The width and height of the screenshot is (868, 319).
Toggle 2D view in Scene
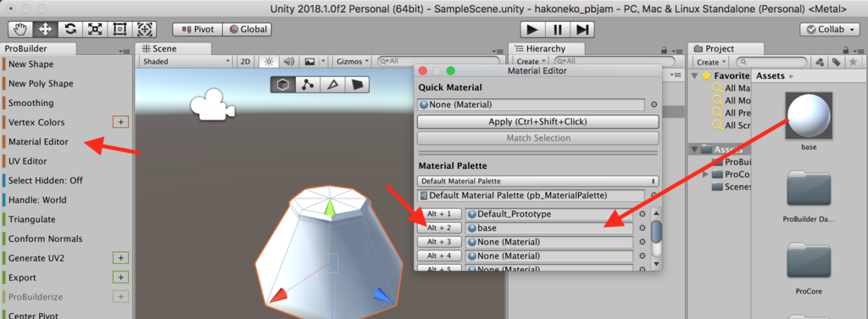246,61
